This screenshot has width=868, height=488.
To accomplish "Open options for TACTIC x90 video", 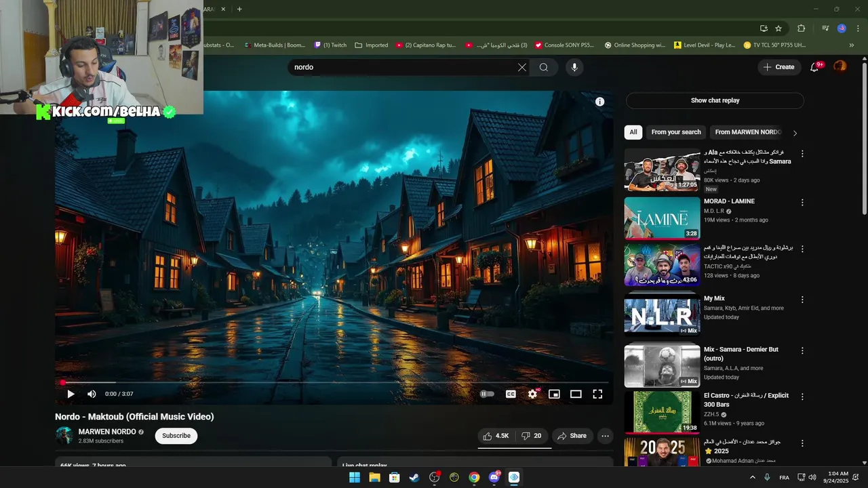I will click(802, 249).
